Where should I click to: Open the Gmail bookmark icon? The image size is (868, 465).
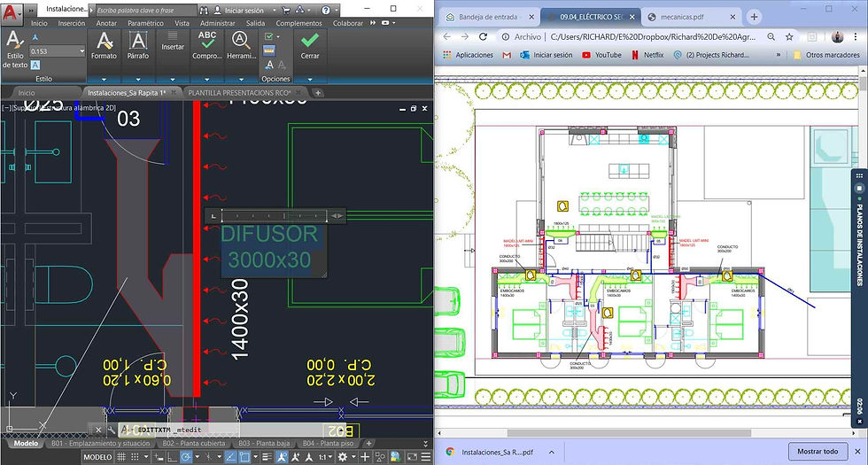[x=506, y=55]
